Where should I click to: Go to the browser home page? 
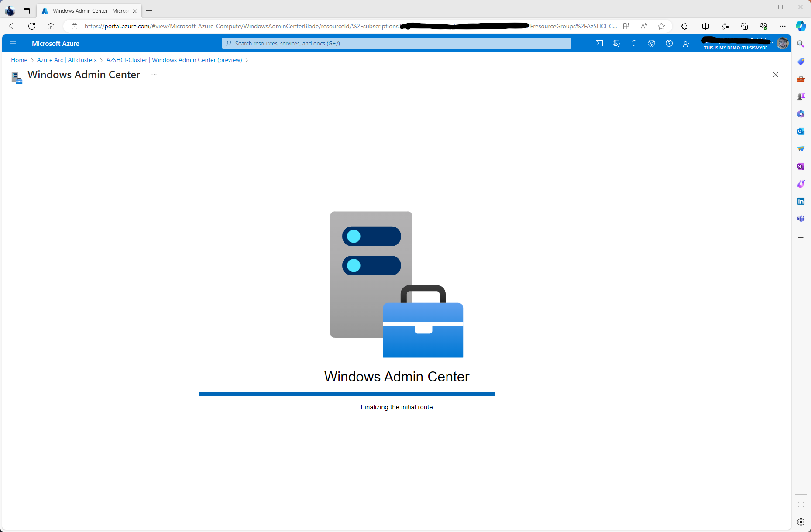click(x=51, y=26)
